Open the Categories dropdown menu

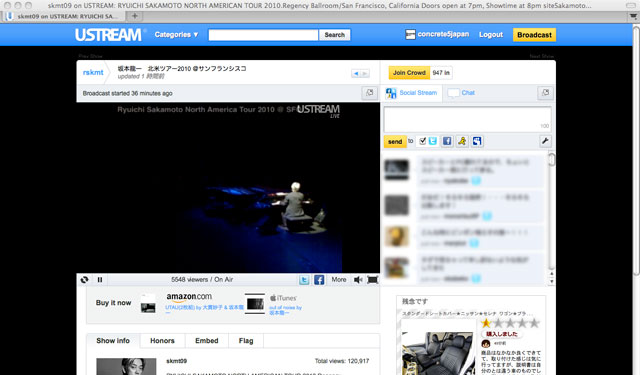click(176, 35)
